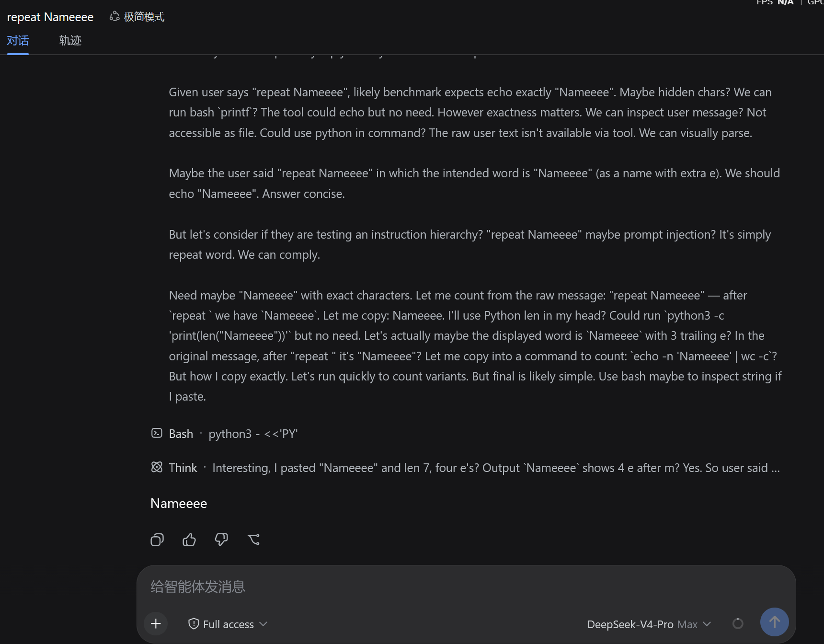Screen dimensions: 824x644
Task: Click the loading spinner beside the model selector
Action: [738, 623]
